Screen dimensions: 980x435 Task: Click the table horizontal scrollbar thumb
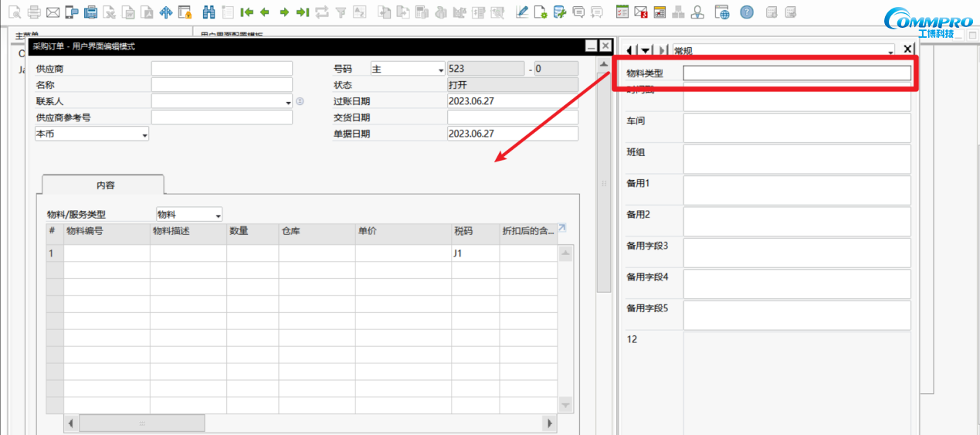[142, 423]
